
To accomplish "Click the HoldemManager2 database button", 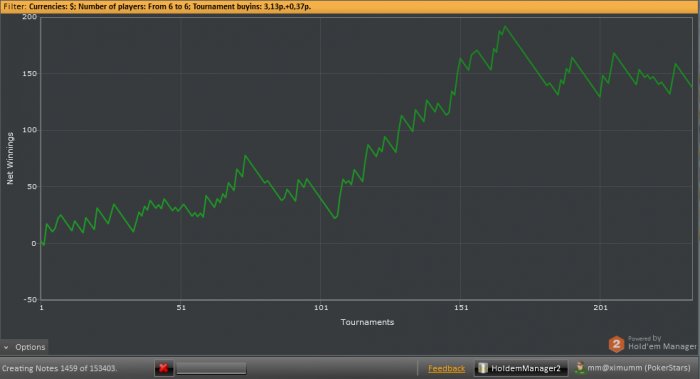I will pos(521,368).
